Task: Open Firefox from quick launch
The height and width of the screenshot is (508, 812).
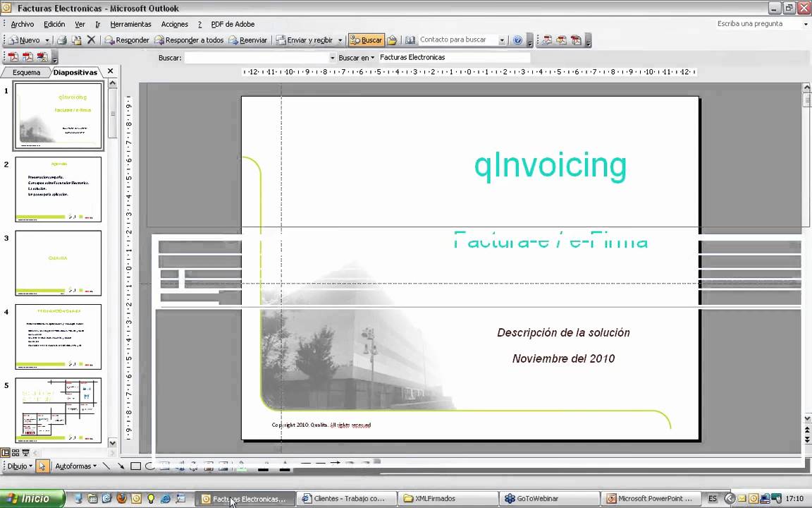Action: (122, 499)
